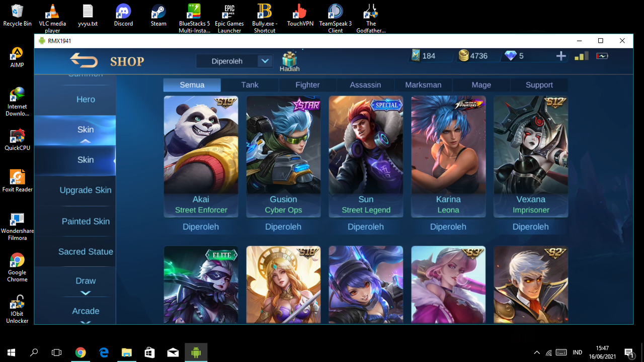Launch Internet Download Manager icon

17,102
